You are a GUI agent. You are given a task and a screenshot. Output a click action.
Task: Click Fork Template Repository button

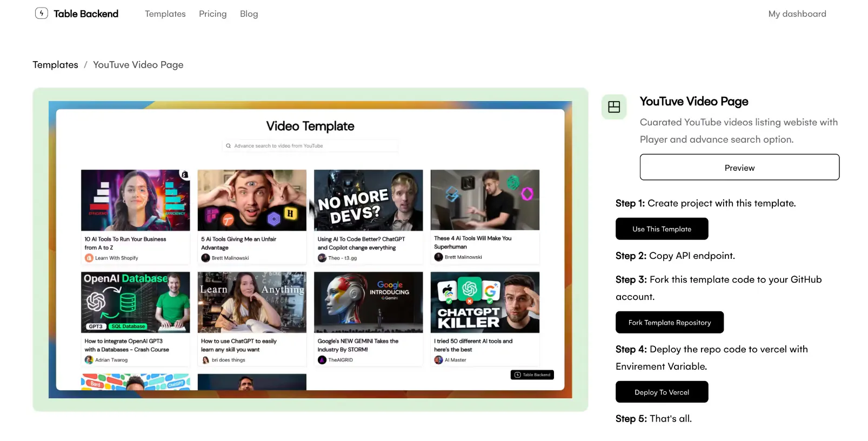(670, 323)
